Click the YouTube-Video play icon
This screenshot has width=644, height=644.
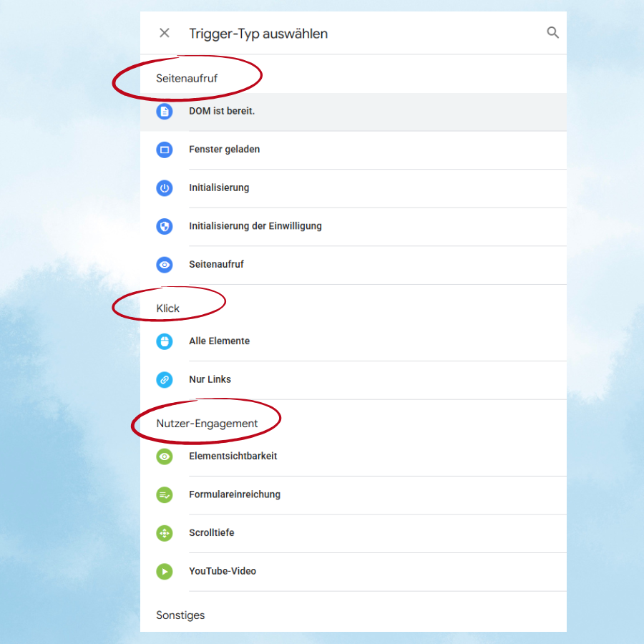(165, 571)
